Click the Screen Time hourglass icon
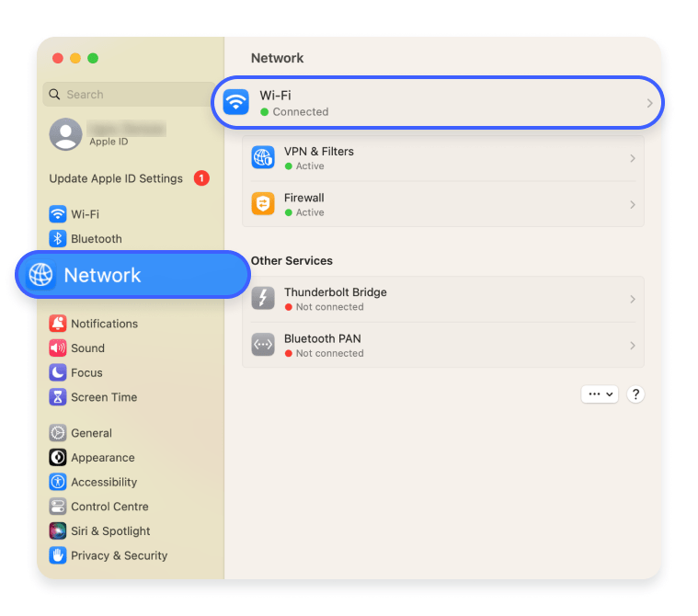698x616 pixels. click(x=57, y=397)
